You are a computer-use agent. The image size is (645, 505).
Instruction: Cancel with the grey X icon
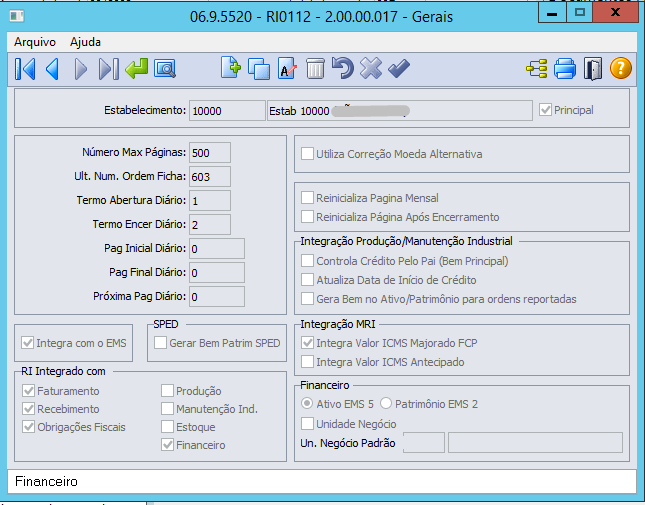click(x=371, y=68)
